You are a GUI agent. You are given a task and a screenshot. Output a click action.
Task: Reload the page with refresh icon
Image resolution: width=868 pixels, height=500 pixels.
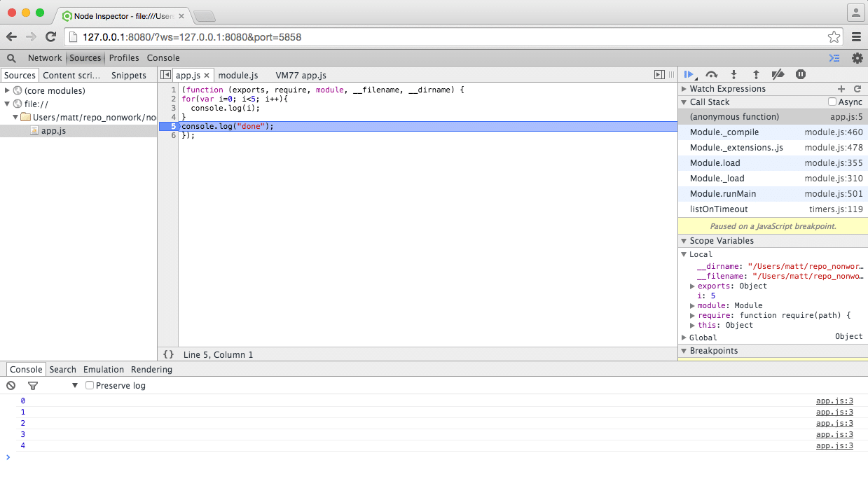point(50,37)
